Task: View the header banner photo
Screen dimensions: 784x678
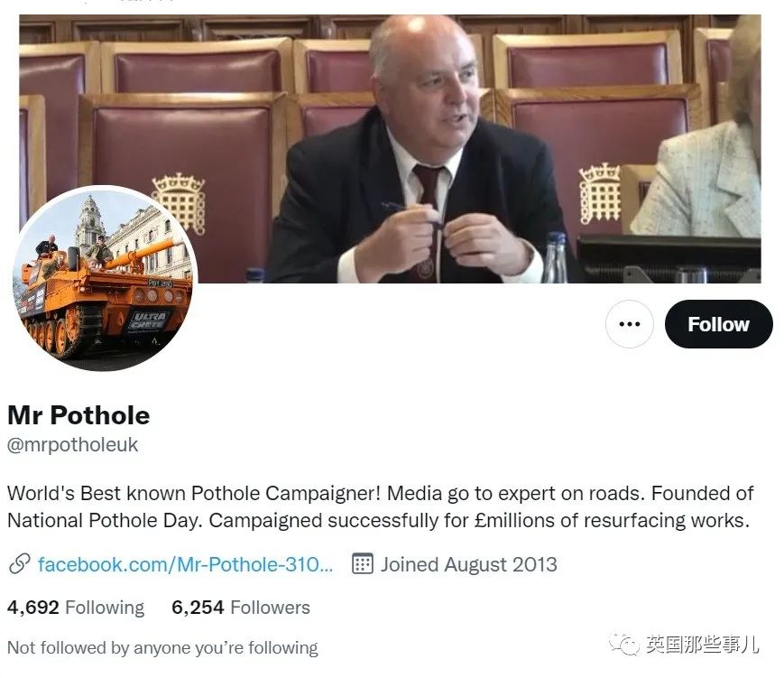Action: tap(390, 149)
